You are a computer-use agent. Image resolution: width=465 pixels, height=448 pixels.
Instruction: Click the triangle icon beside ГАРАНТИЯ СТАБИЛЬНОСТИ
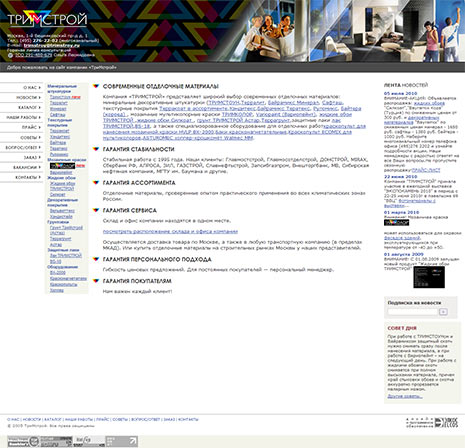pos(96,149)
